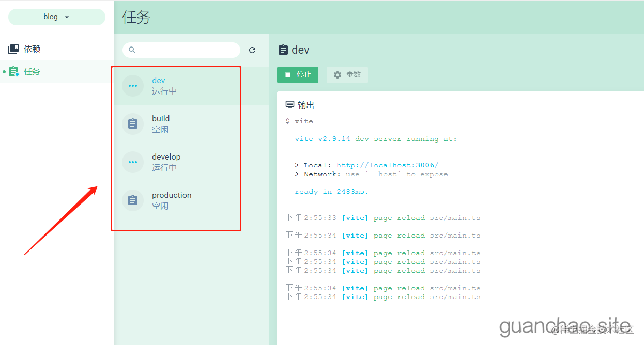Image resolution: width=644 pixels, height=345 pixels.
Task: Open the 参数 parameters button
Action: 347,75
